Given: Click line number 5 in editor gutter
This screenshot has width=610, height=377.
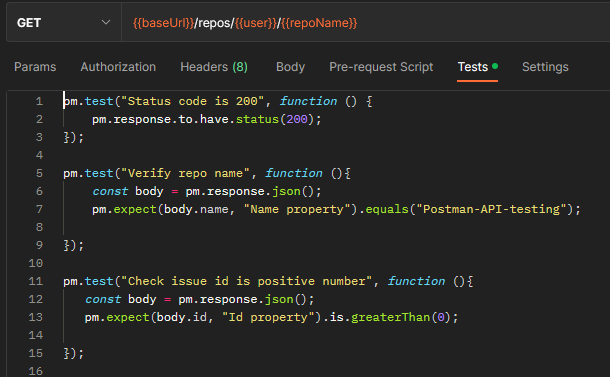Looking at the screenshot, I should [39, 173].
